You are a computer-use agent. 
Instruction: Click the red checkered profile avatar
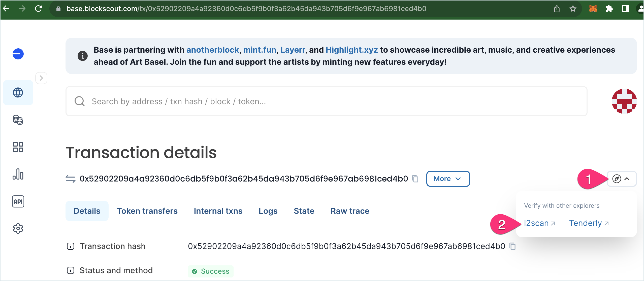pyautogui.click(x=624, y=101)
